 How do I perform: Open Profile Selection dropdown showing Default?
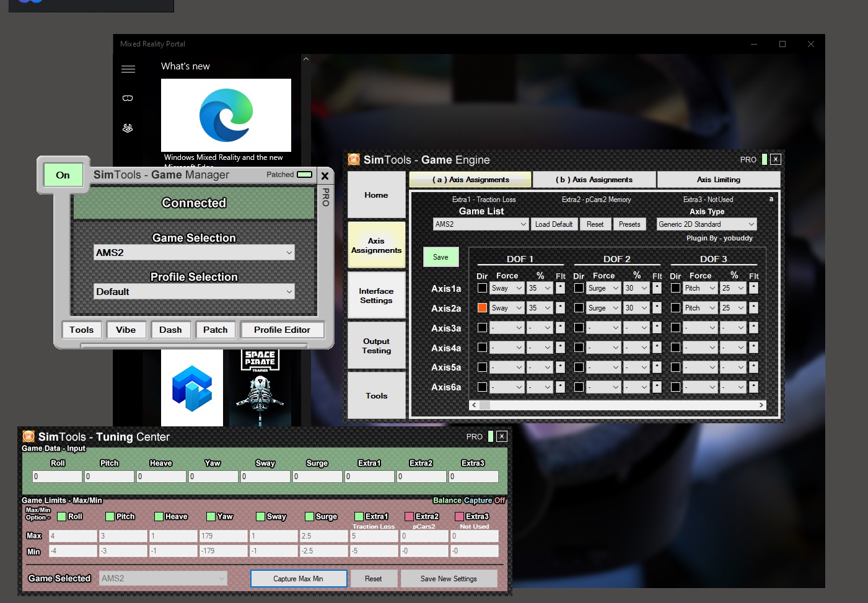pyautogui.click(x=194, y=292)
